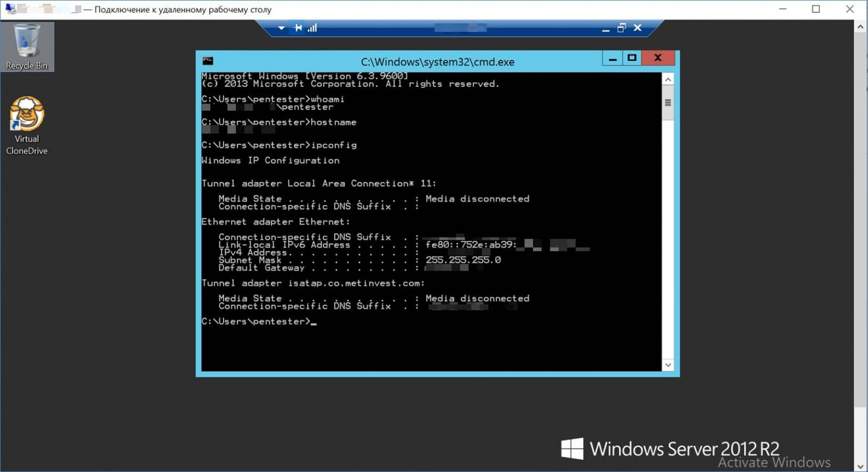This screenshot has height=472, width=868.
Task: Expand the connection bar dropdown arrow
Action: click(282, 28)
